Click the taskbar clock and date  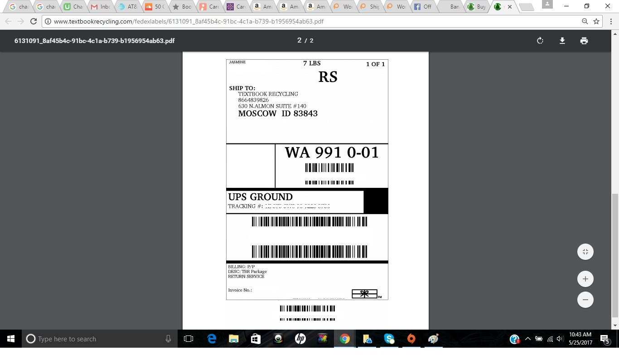coord(580,339)
